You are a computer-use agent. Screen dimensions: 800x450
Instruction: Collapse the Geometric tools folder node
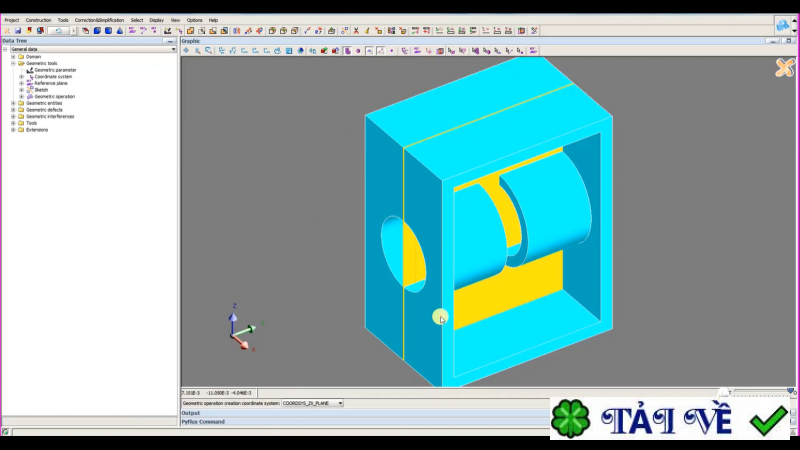click(13, 63)
